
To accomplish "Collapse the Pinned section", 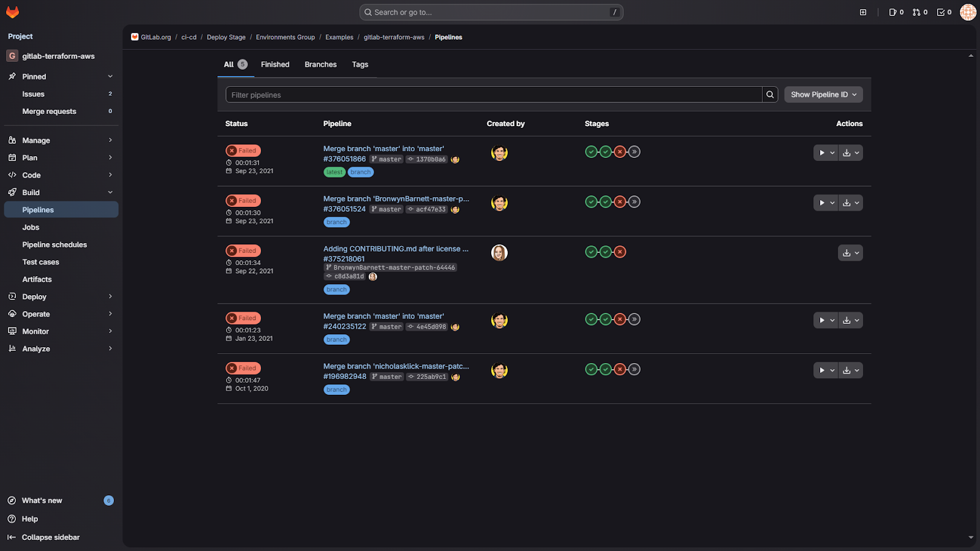I will point(61,77).
